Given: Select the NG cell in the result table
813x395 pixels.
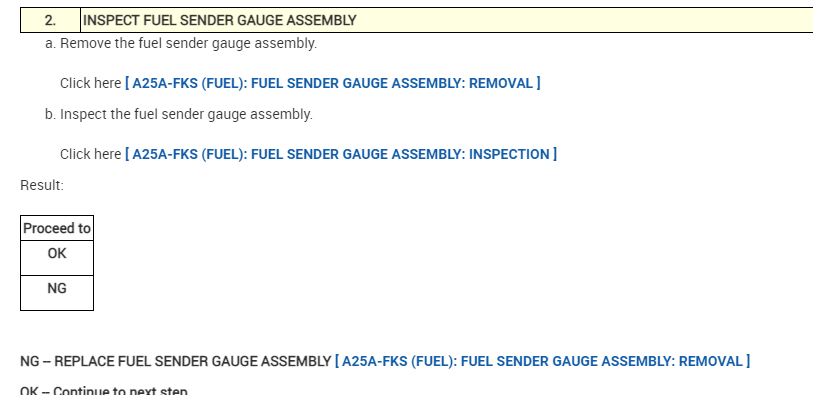Looking at the screenshot, I should [57, 293].
